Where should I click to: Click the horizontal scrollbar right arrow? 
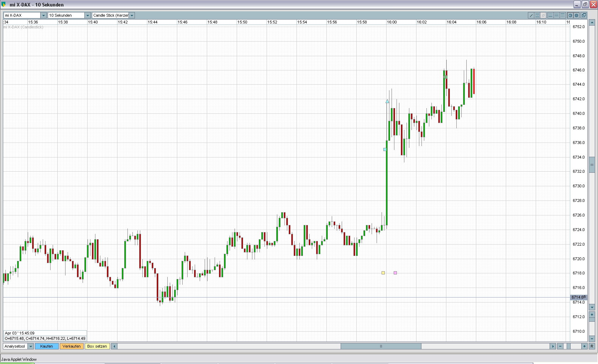pyautogui.click(x=553, y=346)
